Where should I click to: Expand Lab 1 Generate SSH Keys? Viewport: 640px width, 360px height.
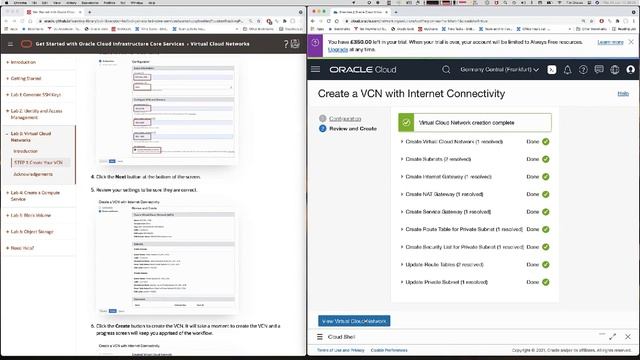click(x=35, y=95)
